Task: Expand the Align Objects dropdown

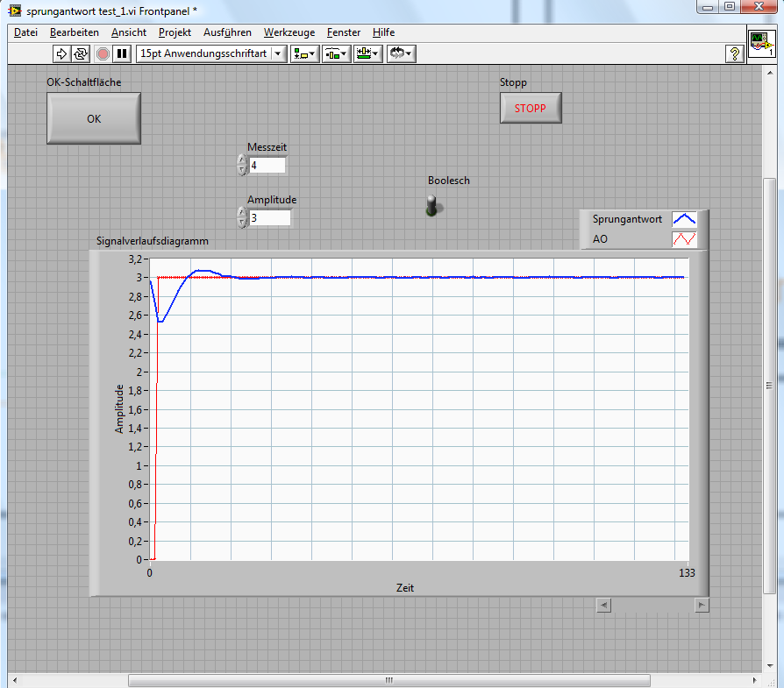Action: pyautogui.click(x=304, y=53)
